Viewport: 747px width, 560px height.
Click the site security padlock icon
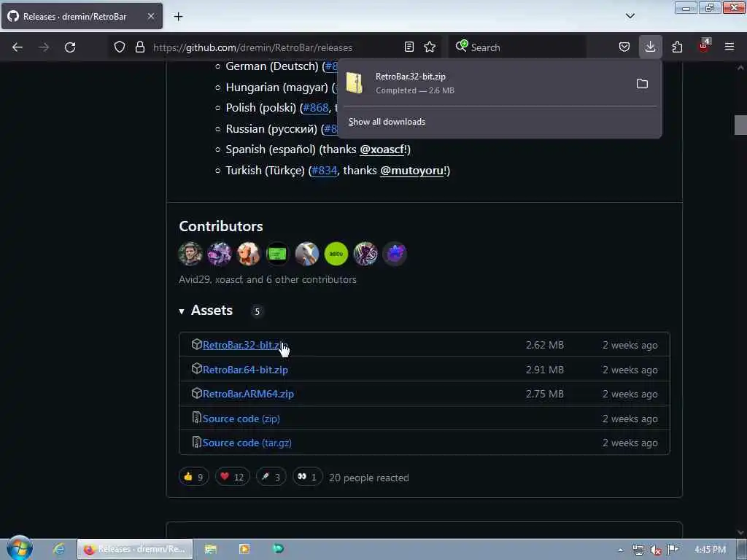click(x=139, y=47)
